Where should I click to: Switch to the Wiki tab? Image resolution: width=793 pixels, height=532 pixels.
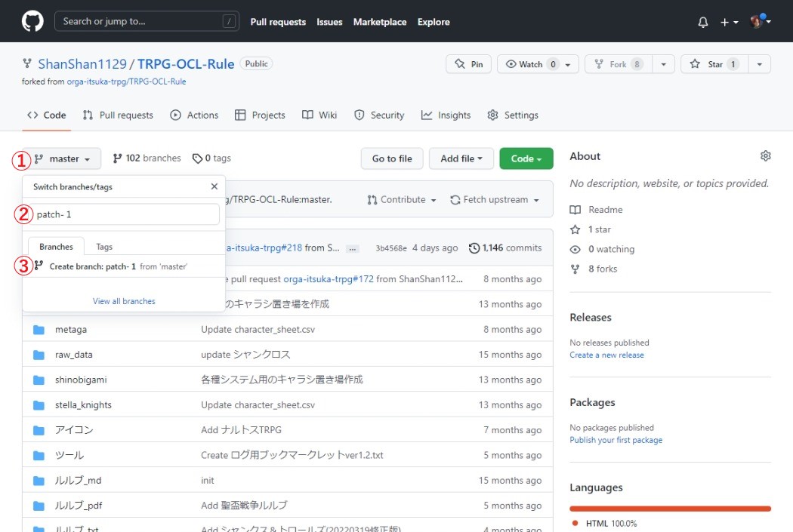(319, 115)
